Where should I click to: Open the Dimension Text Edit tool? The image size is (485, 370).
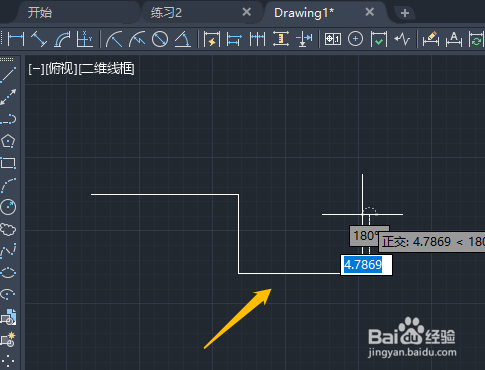(454, 39)
